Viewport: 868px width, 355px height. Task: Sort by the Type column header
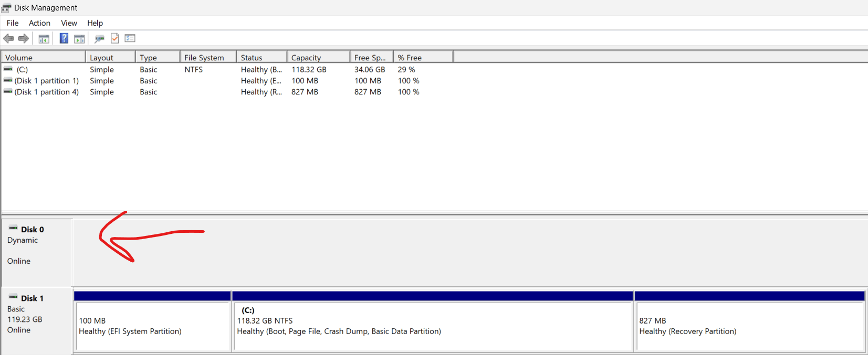coord(158,57)
